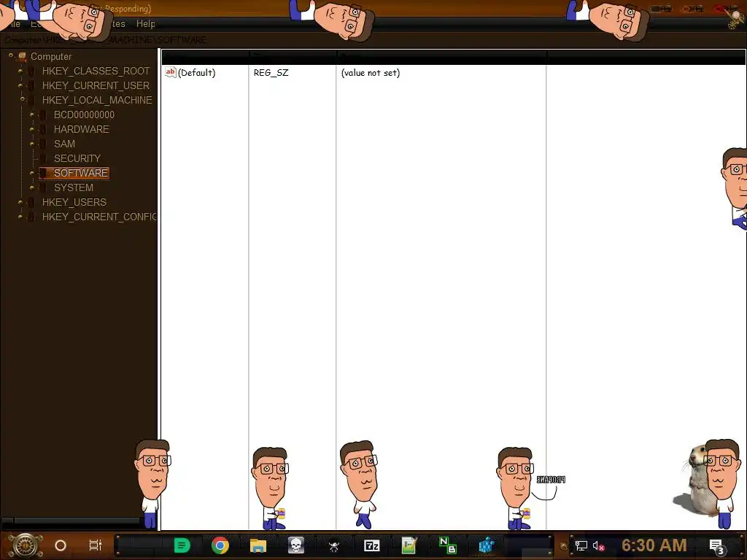This screenshot has width=747, height=560.
Task: Open the green NB taskbar app
Action: click(x=447, y=545)
